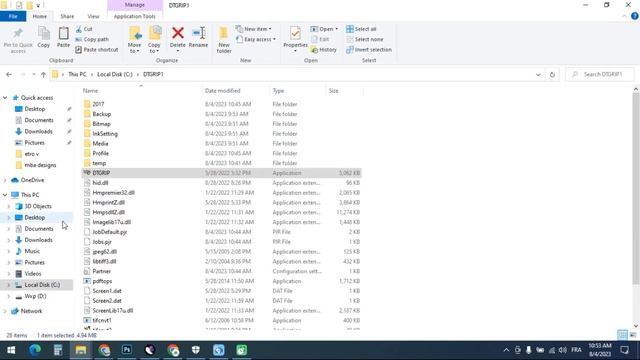
Task: Click Invert selection
Action: (369, 49)
